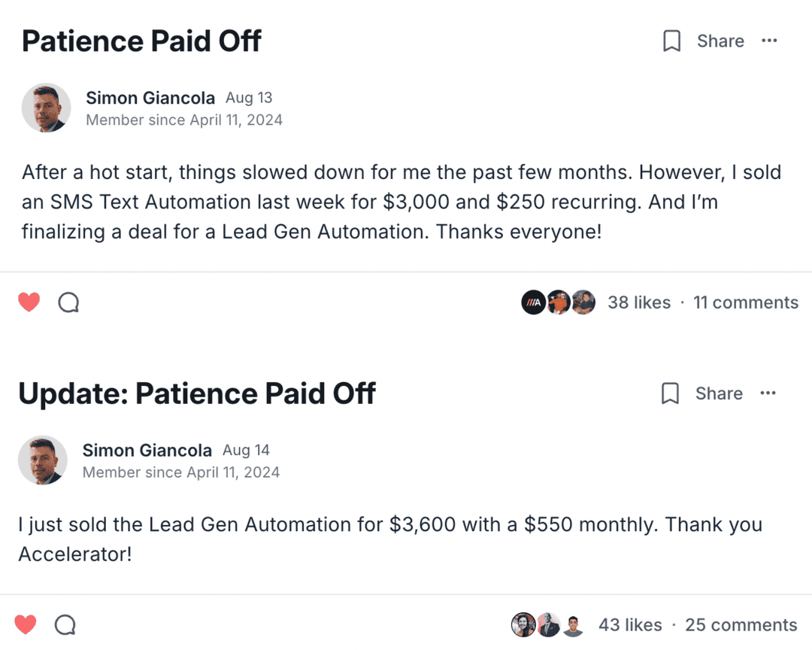Open the 25 comments thread
The image size is (812, 650).
click(741, 625)
